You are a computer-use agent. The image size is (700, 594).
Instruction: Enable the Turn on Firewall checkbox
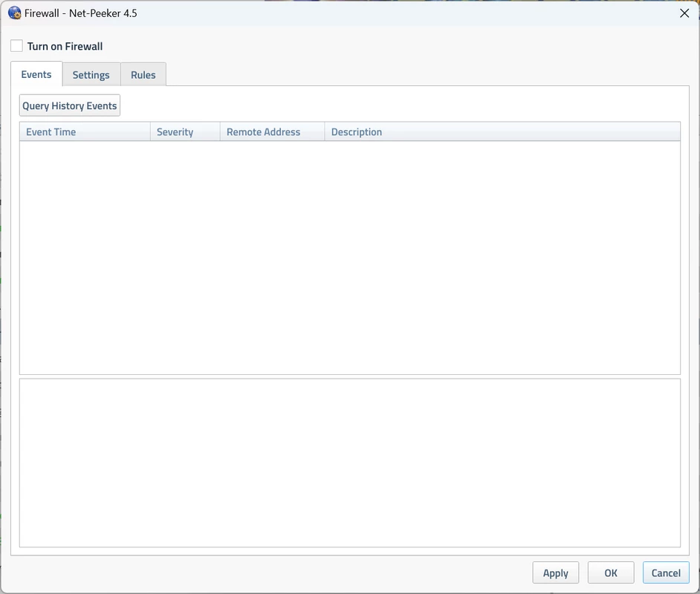coord(16,46)
